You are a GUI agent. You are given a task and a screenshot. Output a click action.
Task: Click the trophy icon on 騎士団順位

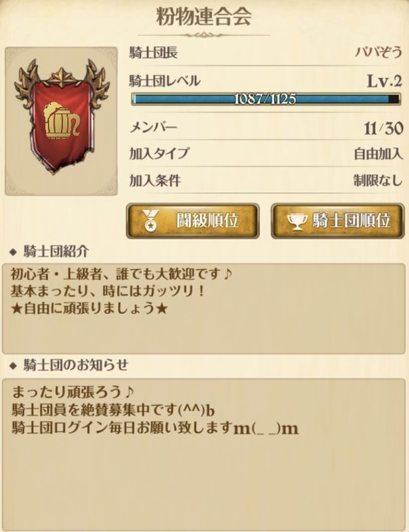[x=297, y=221]
